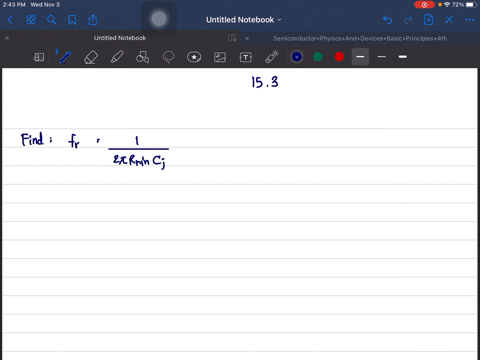Select the Highlighter tool
Viewport: 480px width, 360px height.
(x=117, y=57)
